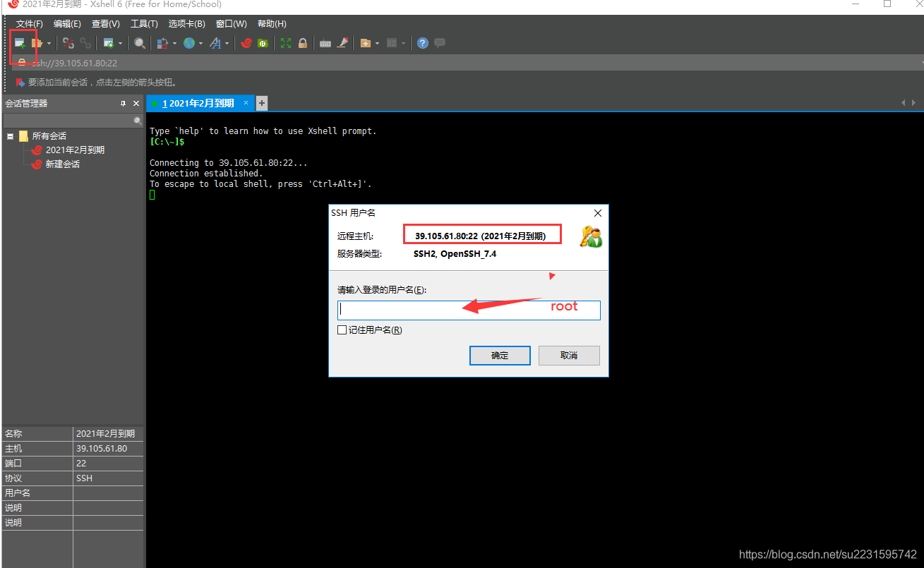Click 'Connection established.' terminal line
Screen dimensions: 924x568
click(x=206, y=174)
